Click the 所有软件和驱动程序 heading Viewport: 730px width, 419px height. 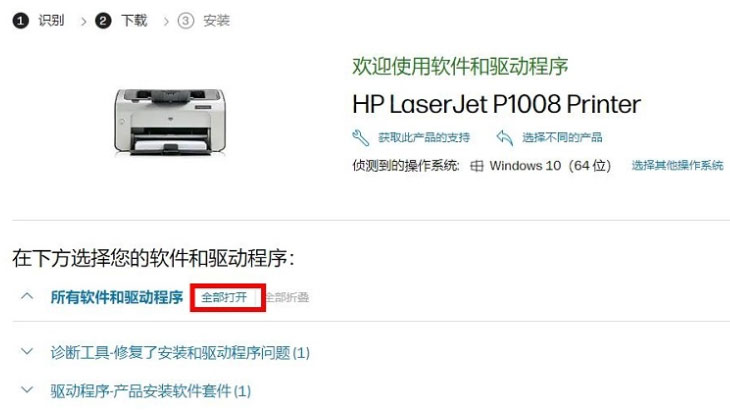click(117, 297)
